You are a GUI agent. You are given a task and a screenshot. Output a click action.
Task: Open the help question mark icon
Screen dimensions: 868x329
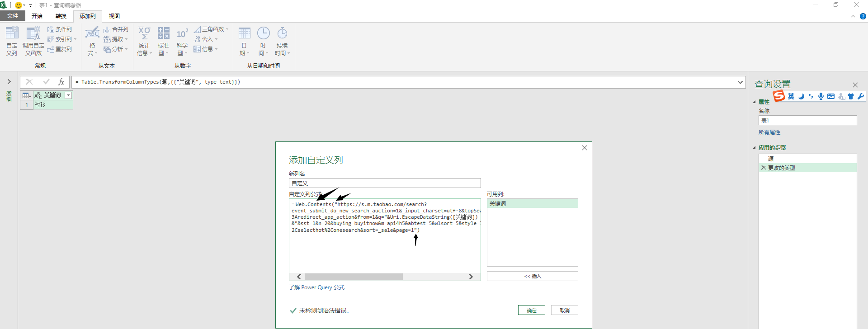863,16
